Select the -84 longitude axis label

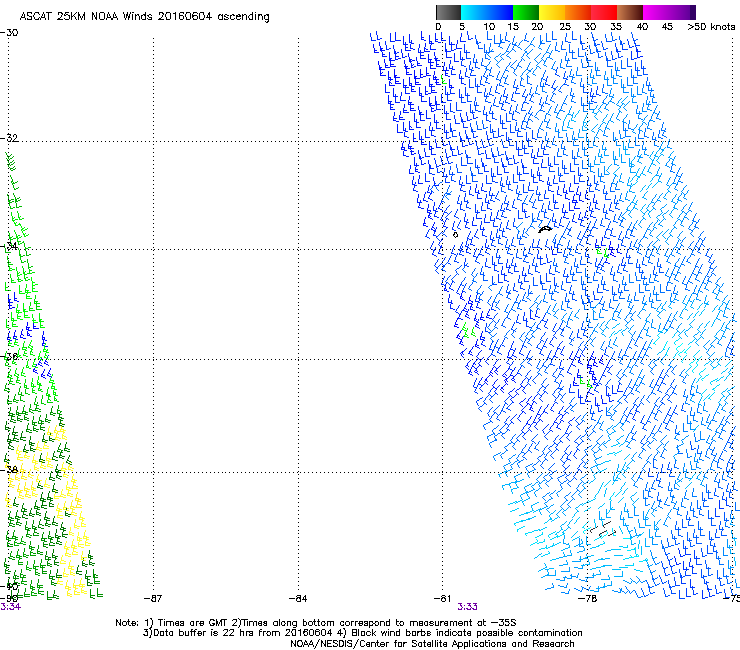coord(298,599)
